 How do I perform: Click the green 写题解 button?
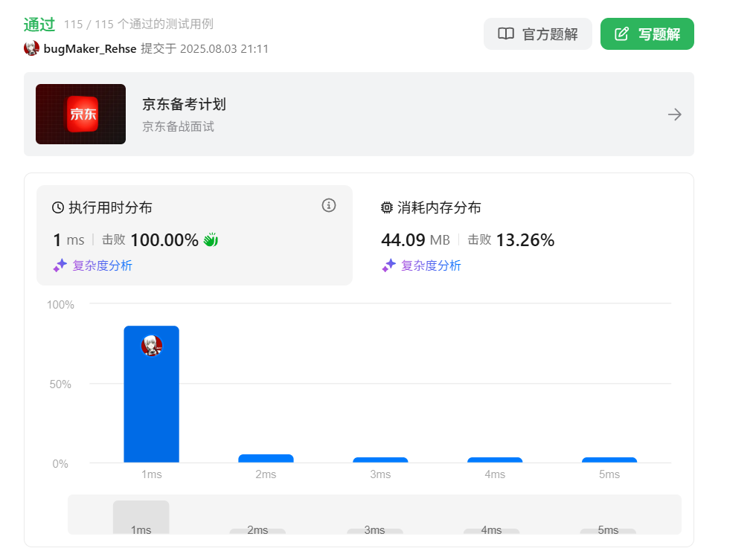coord(647,33)
